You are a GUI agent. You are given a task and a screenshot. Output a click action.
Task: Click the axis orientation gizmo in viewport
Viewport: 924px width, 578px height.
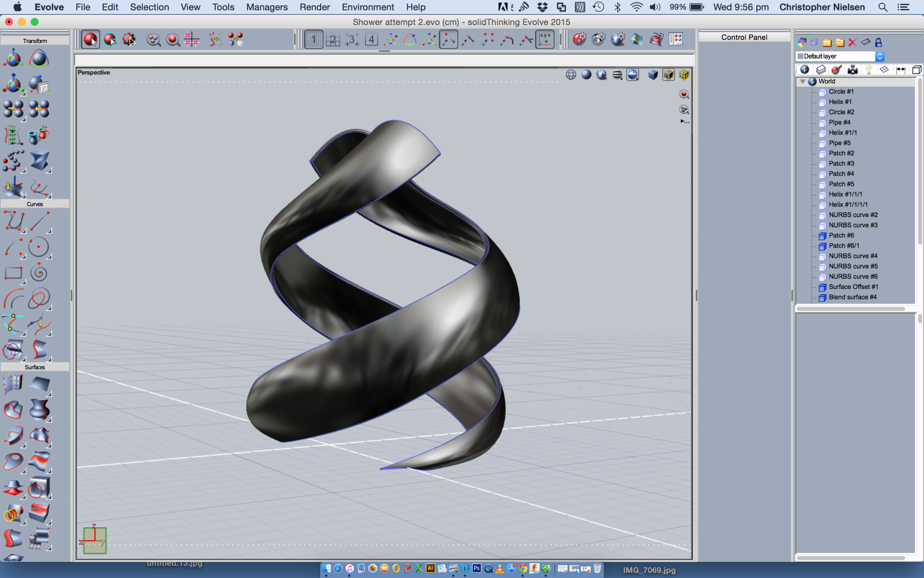94,540
